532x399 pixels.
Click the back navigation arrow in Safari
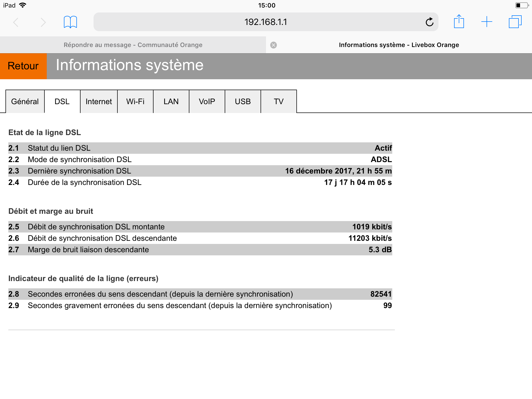(x=16, y=22)
